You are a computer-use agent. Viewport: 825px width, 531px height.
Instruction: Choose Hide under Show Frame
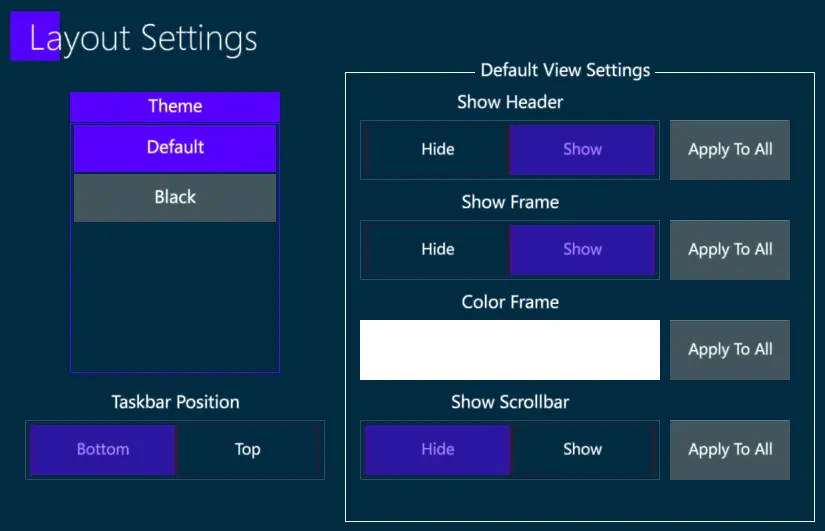coord(437,249)
